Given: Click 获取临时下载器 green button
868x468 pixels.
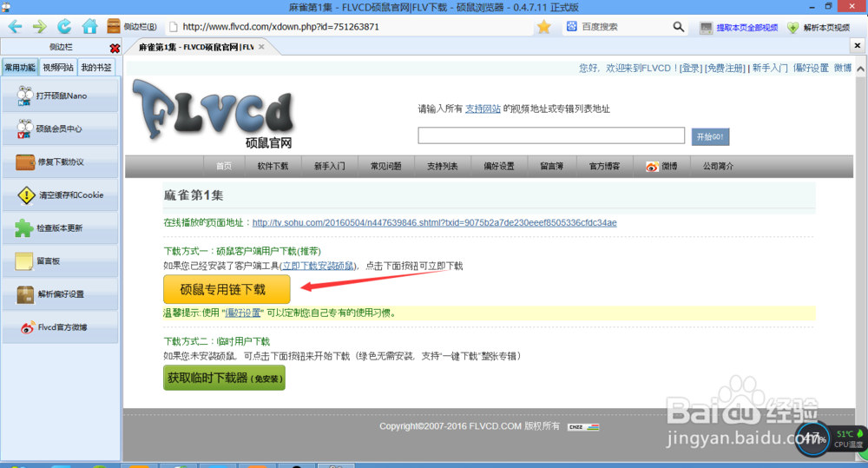Looking at the screenshot, I should (224, 378).
